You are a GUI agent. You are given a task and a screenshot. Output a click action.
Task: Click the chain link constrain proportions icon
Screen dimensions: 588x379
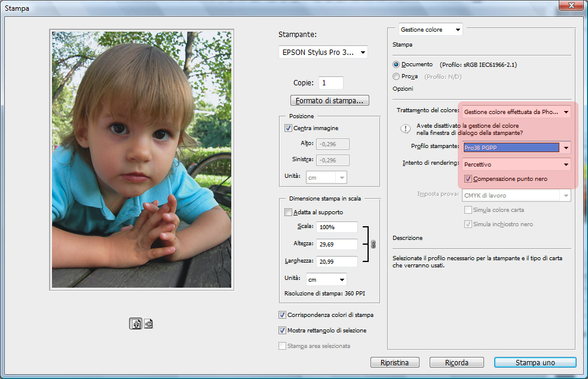tap(373, 244)
